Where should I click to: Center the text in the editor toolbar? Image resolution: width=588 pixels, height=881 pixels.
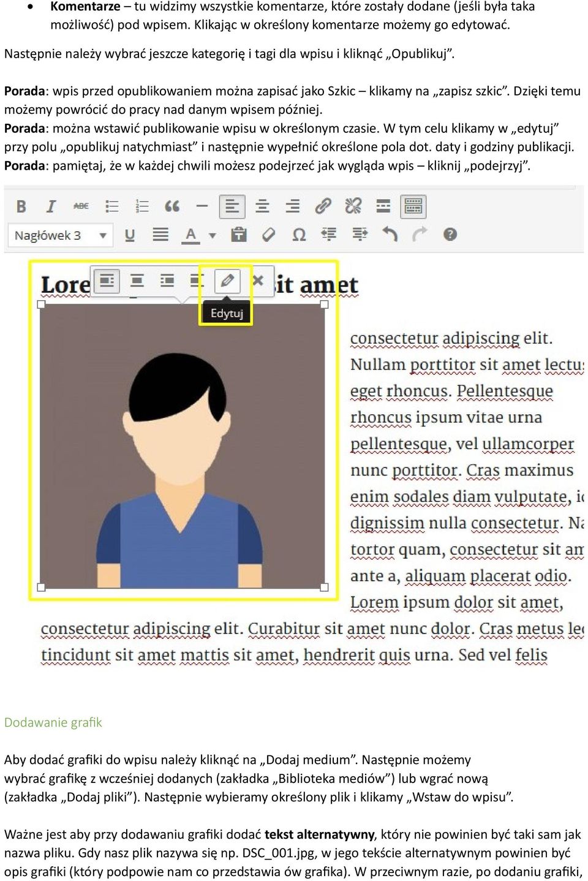pyautogui.click(x=262, y=206)
